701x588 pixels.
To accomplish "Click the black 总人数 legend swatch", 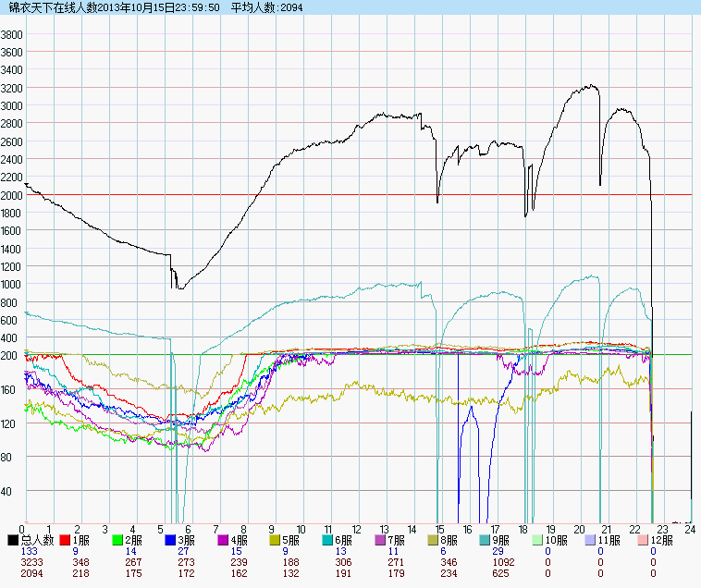I will pyautogui.click(x=13, y=540).
